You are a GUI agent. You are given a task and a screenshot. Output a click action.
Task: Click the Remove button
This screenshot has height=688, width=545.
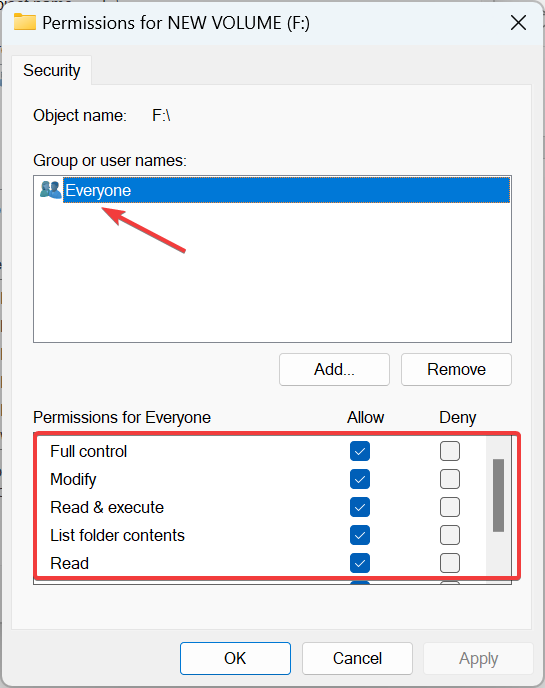coord(456,369)
